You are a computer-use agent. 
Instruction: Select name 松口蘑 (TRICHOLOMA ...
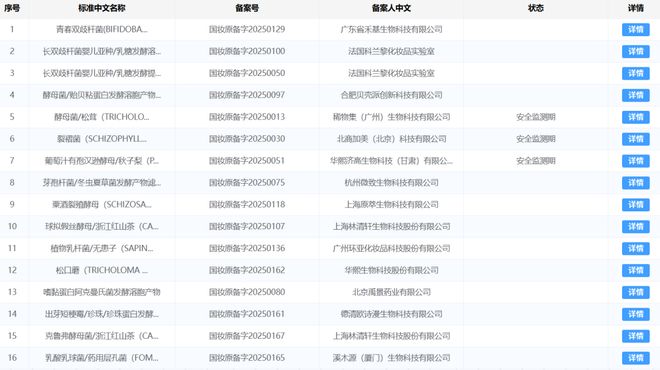(x=102, y=270)
